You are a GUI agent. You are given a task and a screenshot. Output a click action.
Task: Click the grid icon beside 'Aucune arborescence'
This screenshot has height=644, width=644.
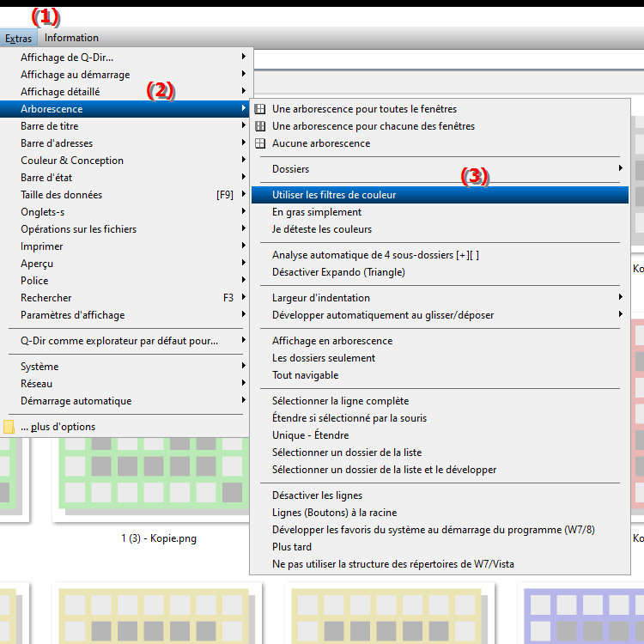260,143
